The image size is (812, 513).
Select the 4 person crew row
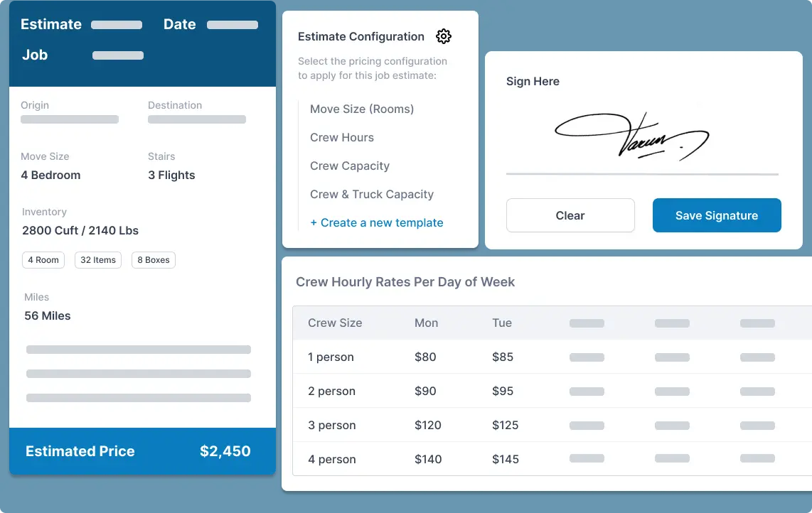coord(331,459)
